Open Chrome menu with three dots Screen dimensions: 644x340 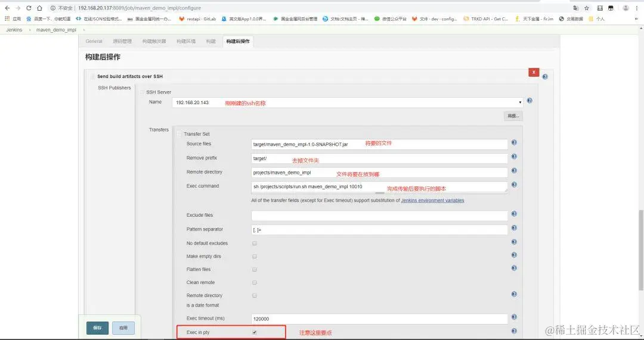click(x=637, y=8)
